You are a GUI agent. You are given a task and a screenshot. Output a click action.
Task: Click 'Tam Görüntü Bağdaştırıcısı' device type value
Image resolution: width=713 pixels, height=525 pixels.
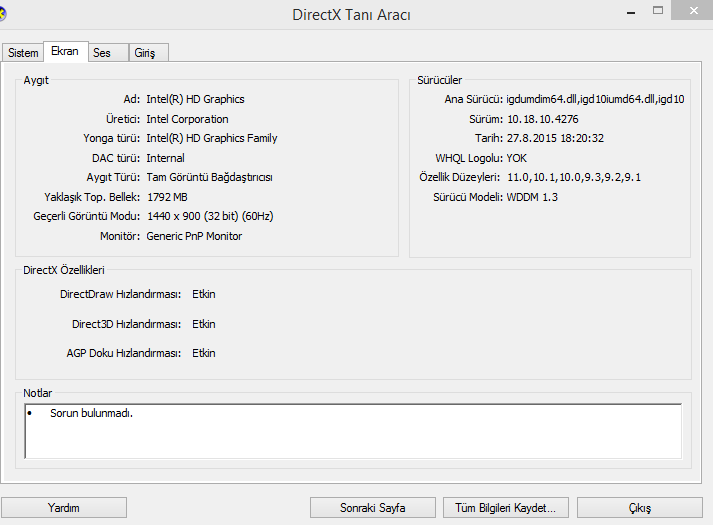pos(210,177)
